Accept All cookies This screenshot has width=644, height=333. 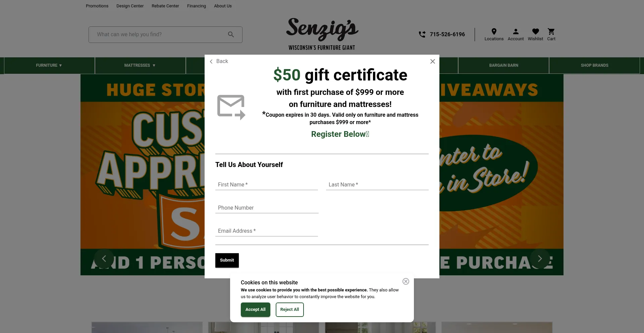click(x=255, y=310)
